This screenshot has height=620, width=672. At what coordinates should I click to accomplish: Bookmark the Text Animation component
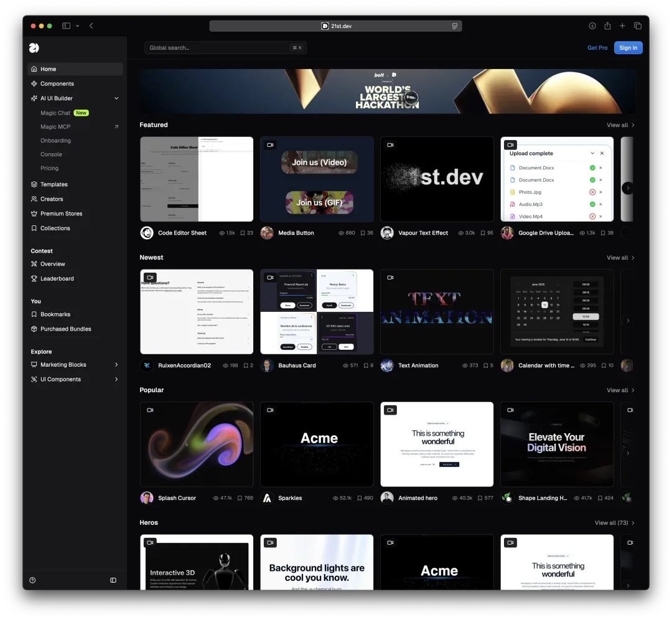pyautogui.click(x=485, y=365)
